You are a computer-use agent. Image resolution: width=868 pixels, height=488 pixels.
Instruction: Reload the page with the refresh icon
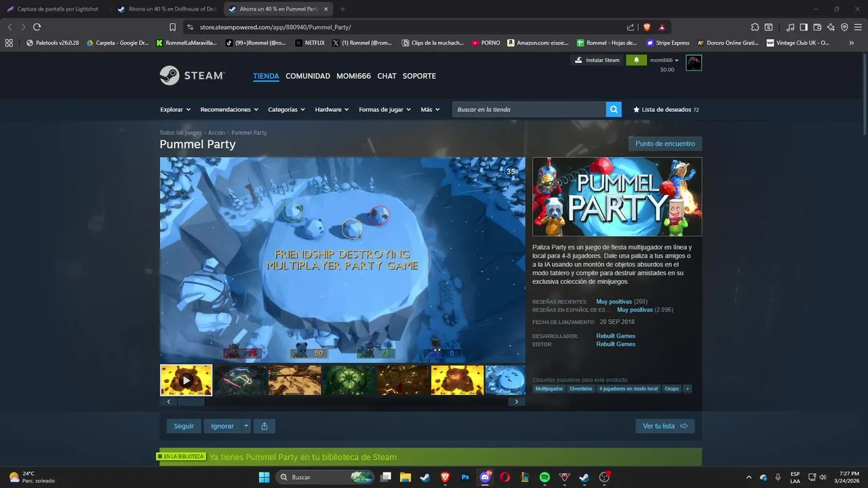pos(37,27)
